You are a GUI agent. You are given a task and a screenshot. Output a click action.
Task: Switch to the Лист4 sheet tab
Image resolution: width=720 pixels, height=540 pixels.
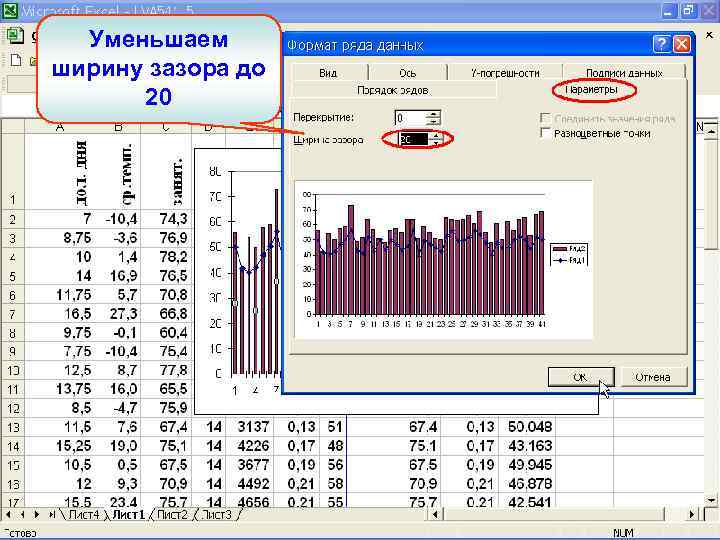point(83,515)
